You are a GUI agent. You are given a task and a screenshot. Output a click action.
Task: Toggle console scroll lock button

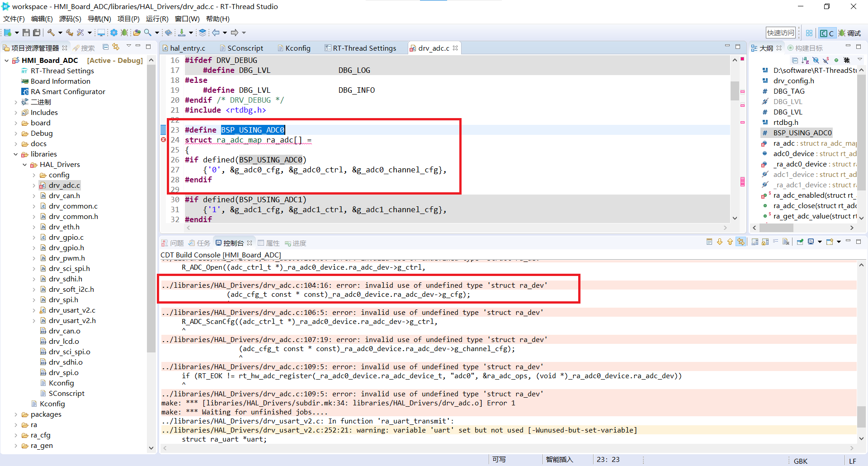pos(765,242)
